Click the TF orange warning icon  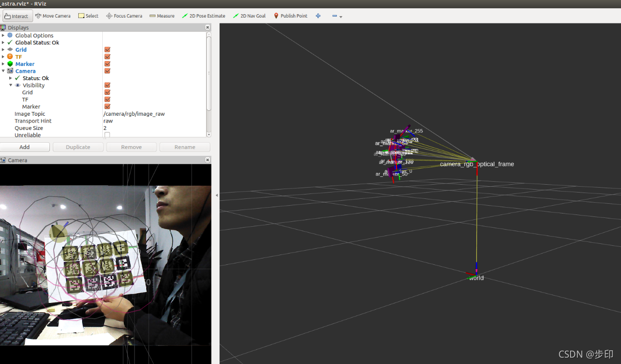coord(10,57)
